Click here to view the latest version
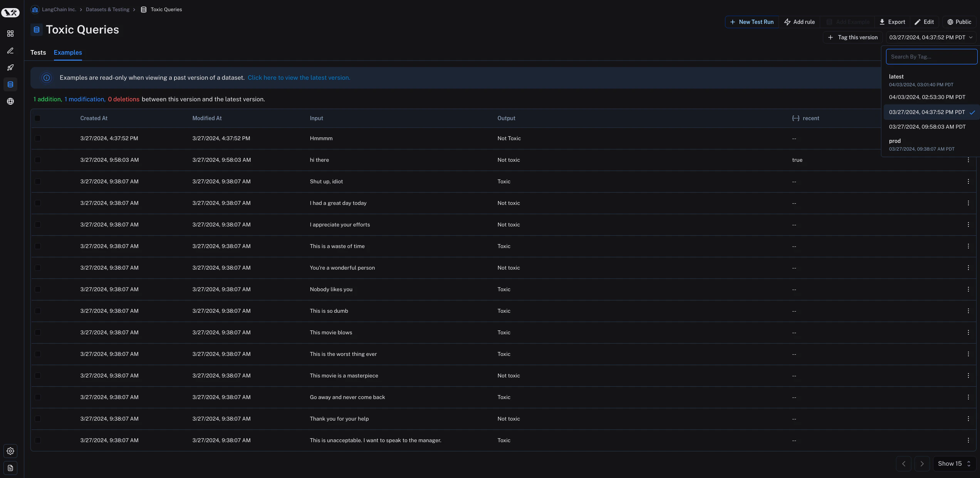The height and width of the screenshot is (478, 980). pos(299,77)
